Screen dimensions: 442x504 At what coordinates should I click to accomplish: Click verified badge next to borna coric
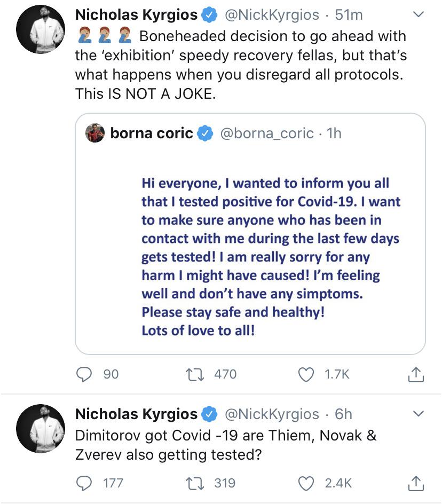[205, 133]
